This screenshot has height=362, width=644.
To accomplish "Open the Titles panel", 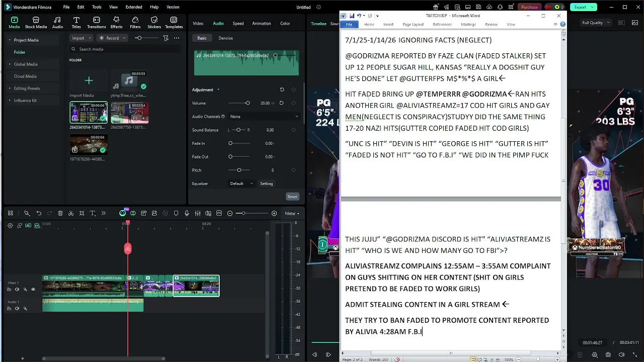I will point(76,23).
